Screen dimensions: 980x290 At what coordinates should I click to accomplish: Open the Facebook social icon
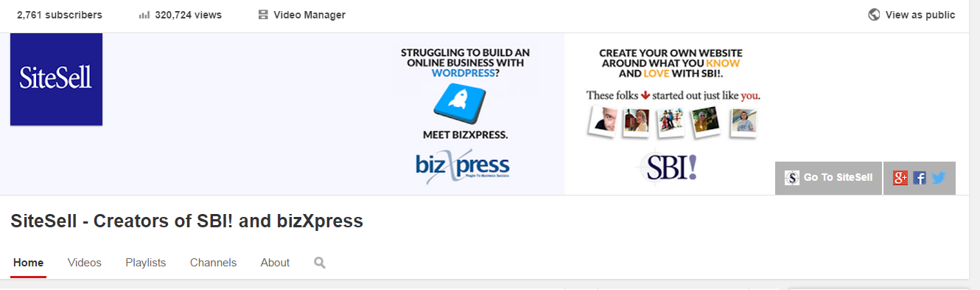919,178
